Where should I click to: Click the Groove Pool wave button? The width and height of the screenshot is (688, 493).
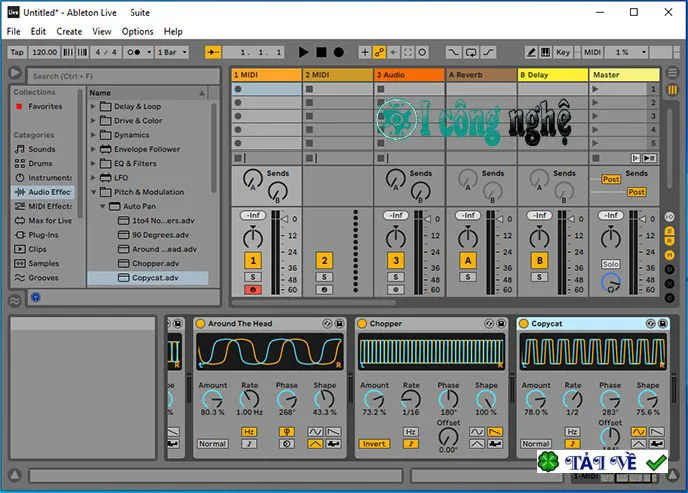(15, 300)
